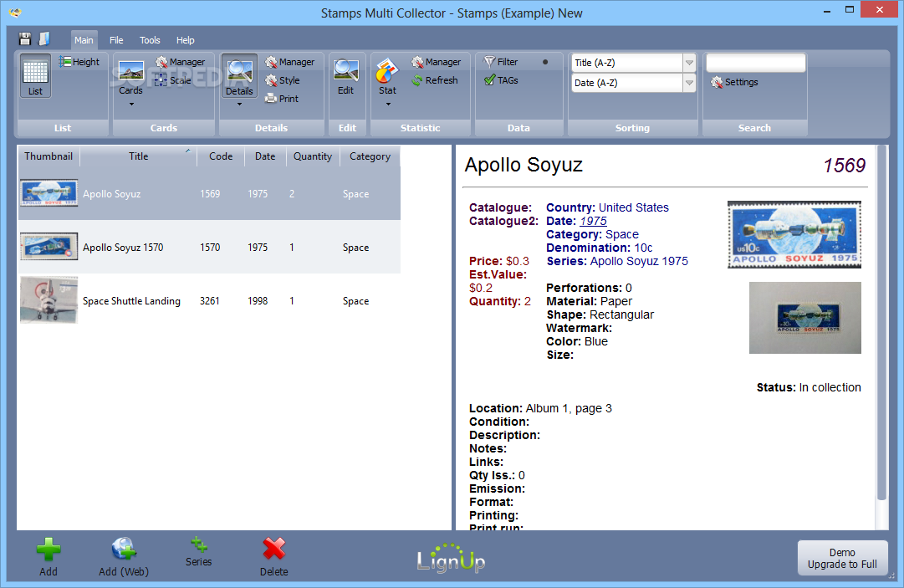Open the Tools menu
904x588 pixels.
pos(150,40)
